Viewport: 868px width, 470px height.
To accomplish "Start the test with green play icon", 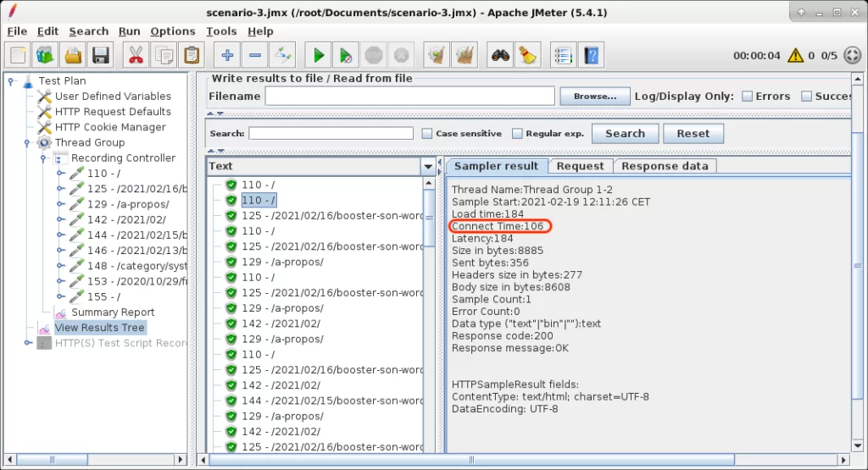I will point(319,55).
